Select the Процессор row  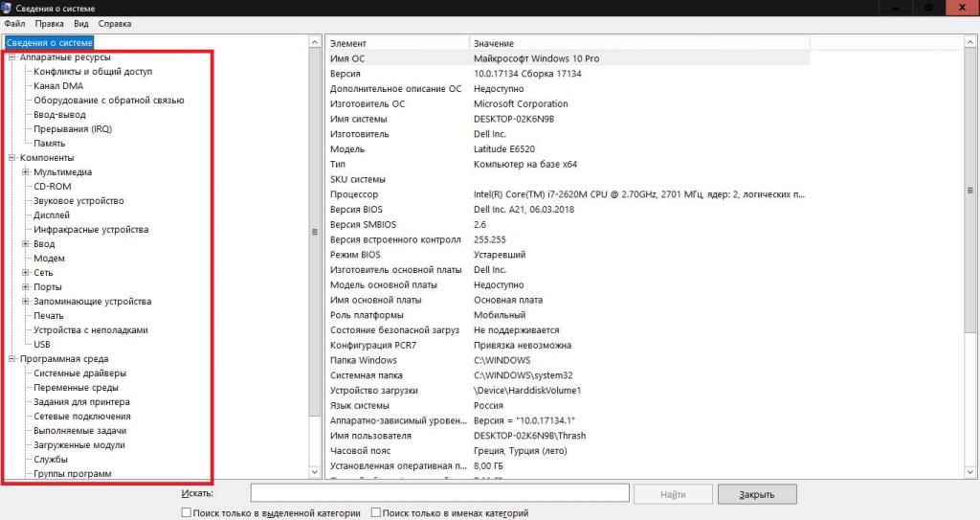click(568, 194)
